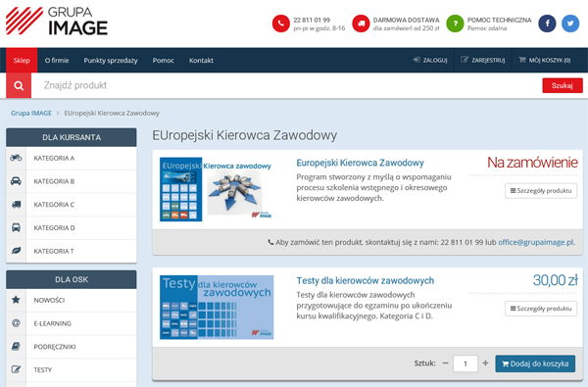Click the DLA OSK sidebar header
This screenshot has height=387, width=588.
pyautogui.click(x=72, y=279)
